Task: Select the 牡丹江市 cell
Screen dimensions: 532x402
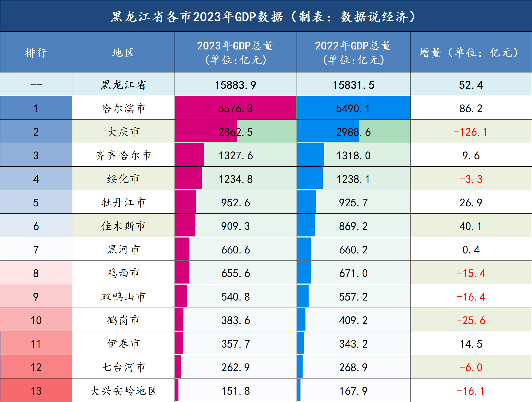Action: tap(123, 202)
